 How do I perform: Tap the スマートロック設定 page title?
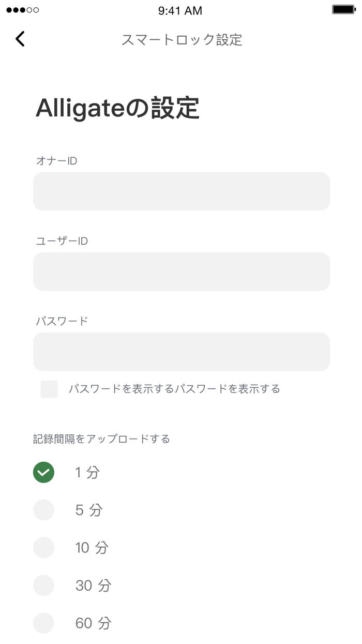click(x=182, y=40)
